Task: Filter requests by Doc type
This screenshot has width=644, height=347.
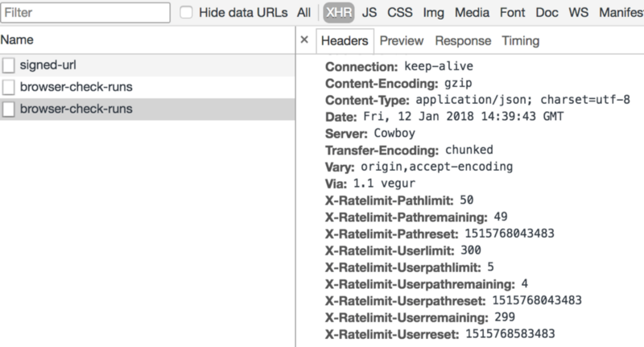Action: (547, 13)
